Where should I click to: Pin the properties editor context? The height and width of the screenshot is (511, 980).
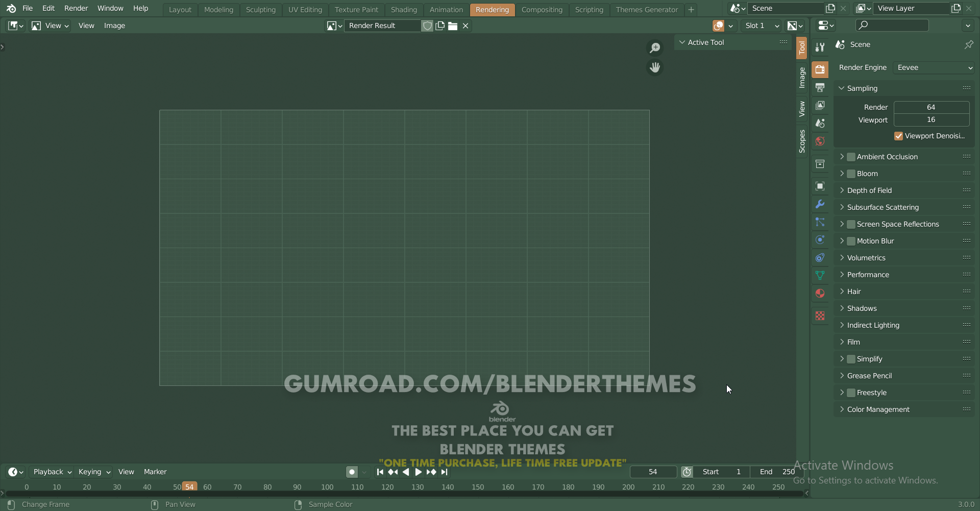coord(968,44)
